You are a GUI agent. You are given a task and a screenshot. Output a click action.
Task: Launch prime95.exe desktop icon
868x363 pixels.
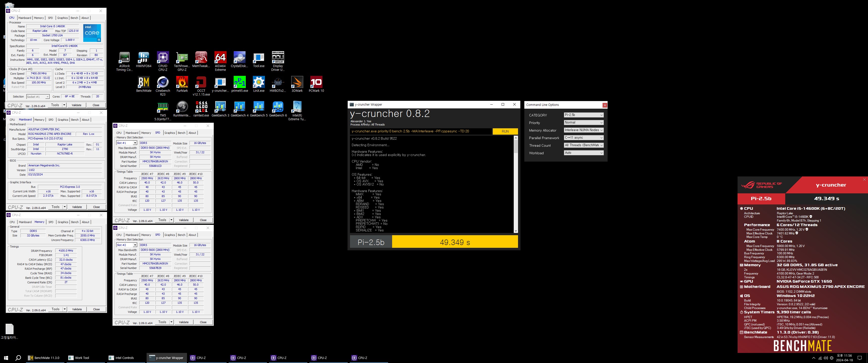click(239, 84)
